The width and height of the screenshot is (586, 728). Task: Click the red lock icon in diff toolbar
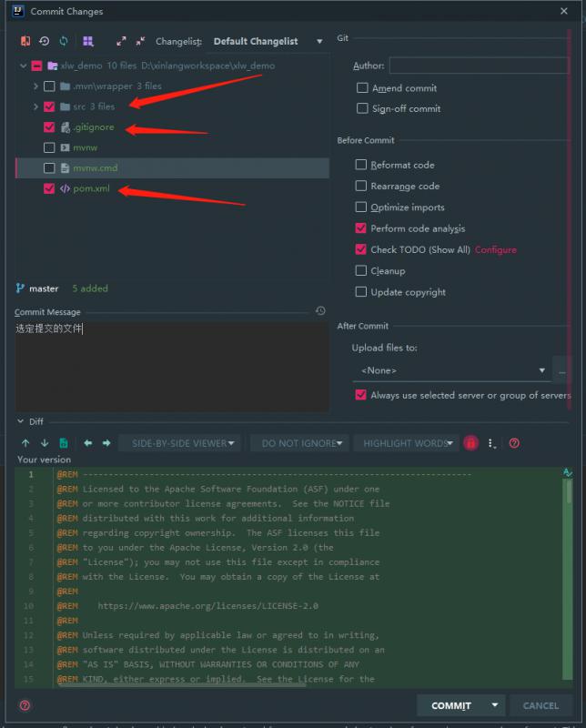pos(470,443)
